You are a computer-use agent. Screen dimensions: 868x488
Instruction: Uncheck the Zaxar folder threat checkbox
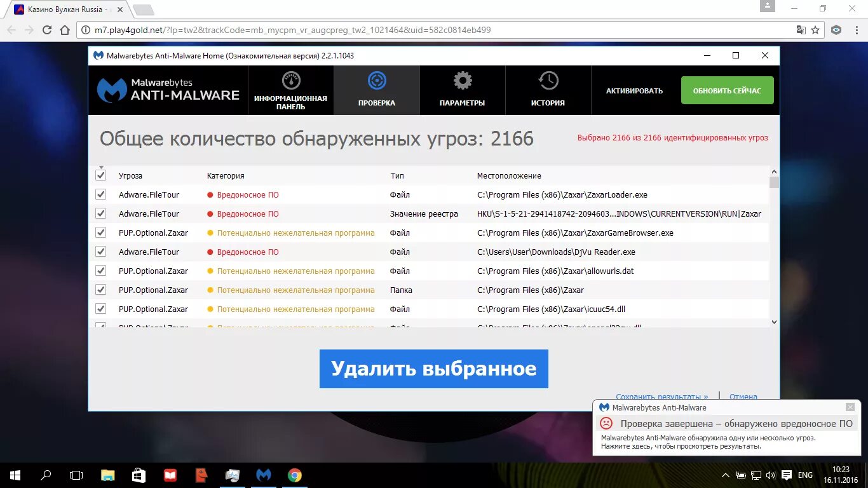100,290
